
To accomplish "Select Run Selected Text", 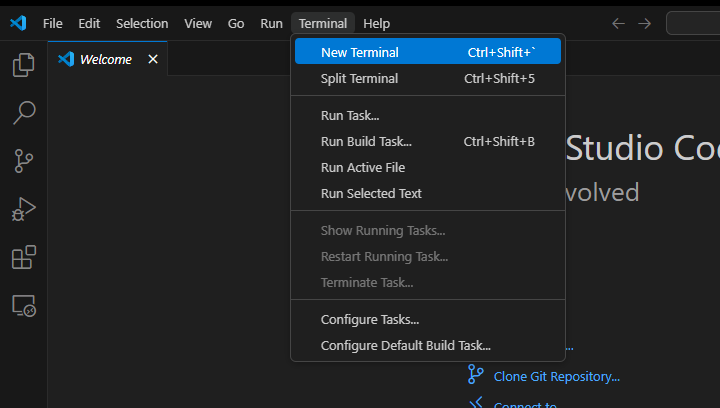I will click(x=428, y=194).
